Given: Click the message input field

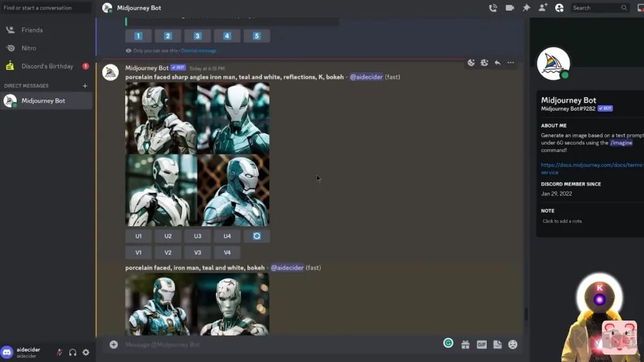Looking at the screenshot, I should point(277,344).
